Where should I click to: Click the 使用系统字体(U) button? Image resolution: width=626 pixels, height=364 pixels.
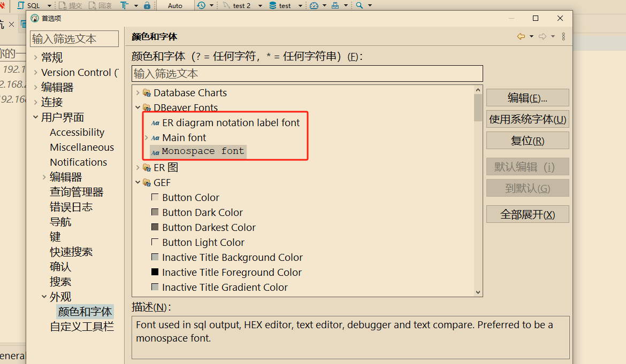528,119
